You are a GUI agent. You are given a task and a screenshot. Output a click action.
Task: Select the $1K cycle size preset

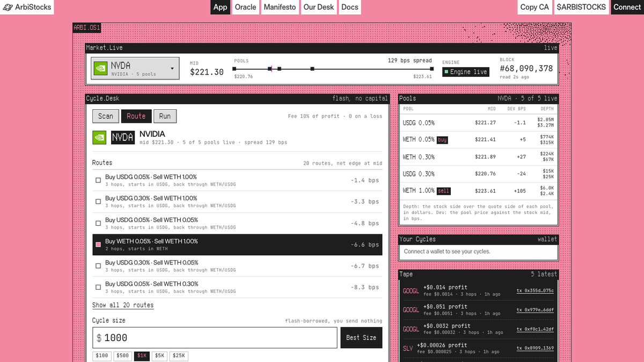click(142, 356)
